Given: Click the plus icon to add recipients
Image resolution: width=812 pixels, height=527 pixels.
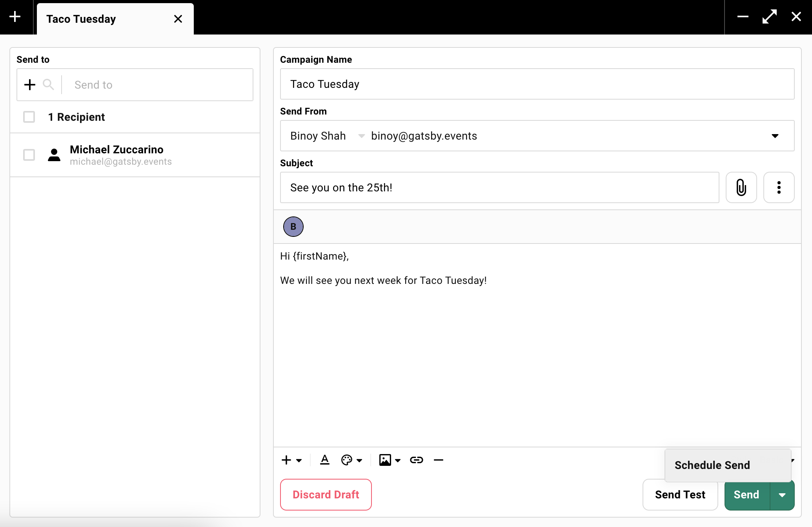Looking at the screenshot, I should 30,85.
